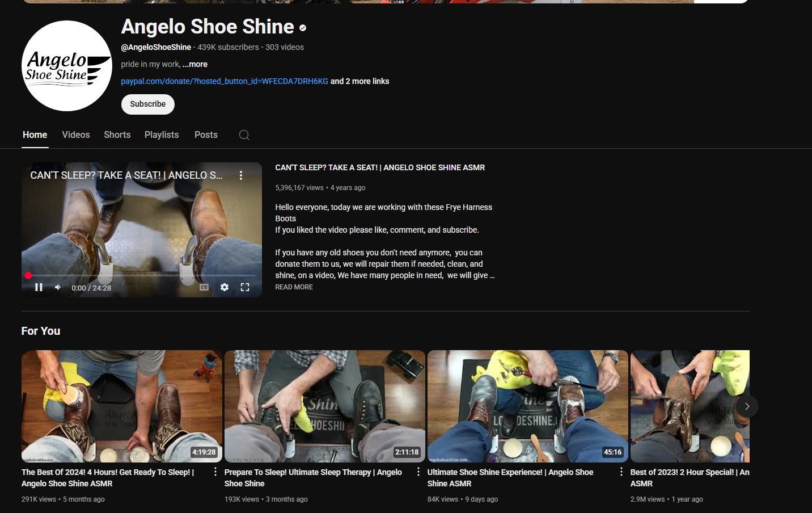Click the For You section heading

click(x=41, y=331)
